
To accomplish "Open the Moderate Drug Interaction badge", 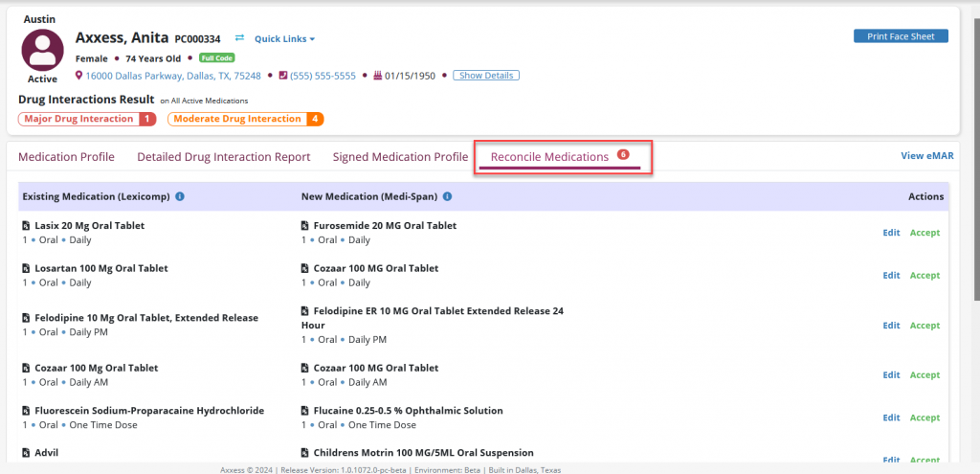I will [x=245, y=119].
